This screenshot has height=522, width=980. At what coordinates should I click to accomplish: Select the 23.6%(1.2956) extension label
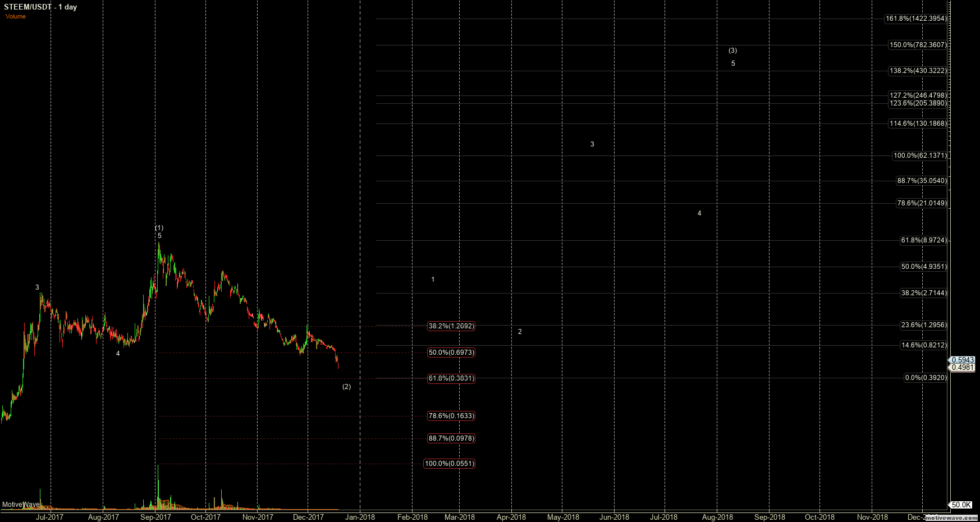[924, 325]
